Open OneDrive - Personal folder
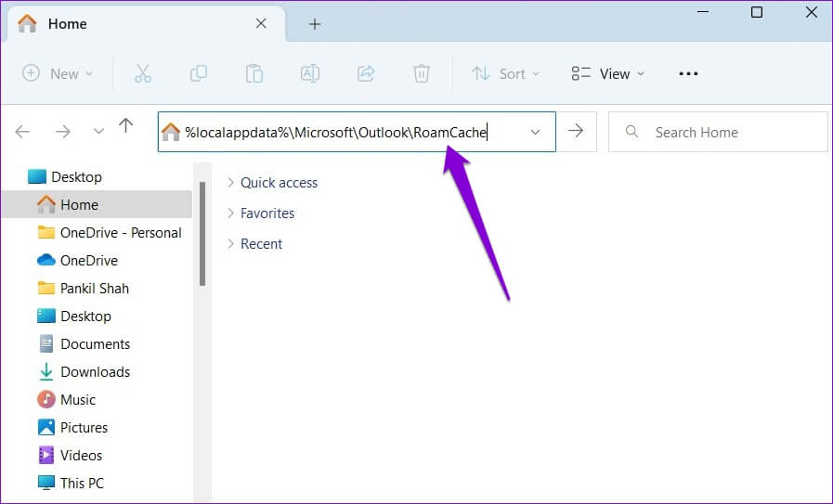The width and height of the screenshot is (833, 504). click(x=110, y=233)
